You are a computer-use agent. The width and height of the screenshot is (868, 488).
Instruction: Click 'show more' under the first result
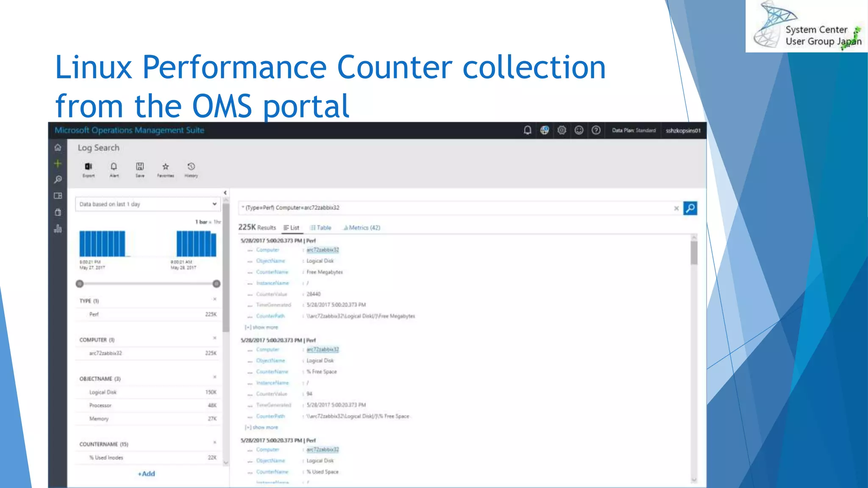coord(262,327)
